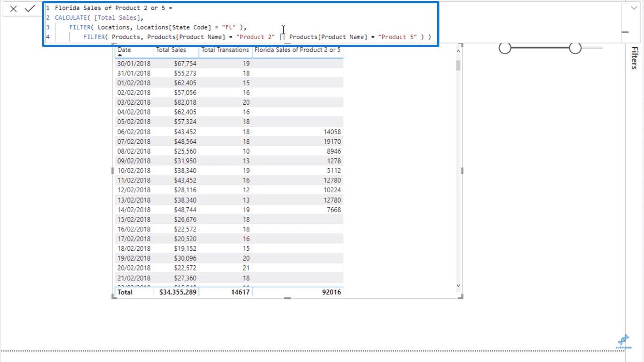Click the 8946 Florida sales value
This screenshot has width=644, height=362.
click(333, 151)
